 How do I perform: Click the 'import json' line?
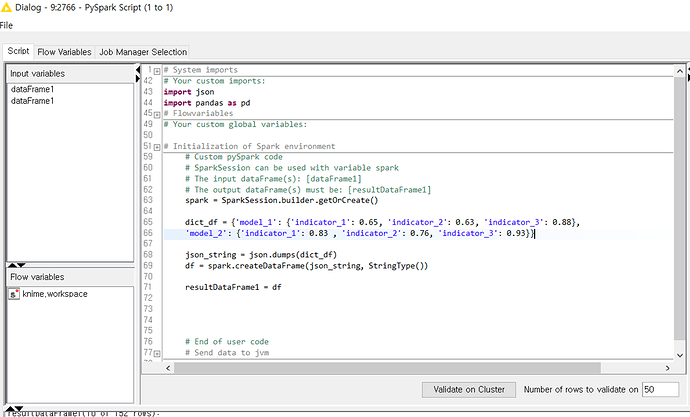[189, 92]
